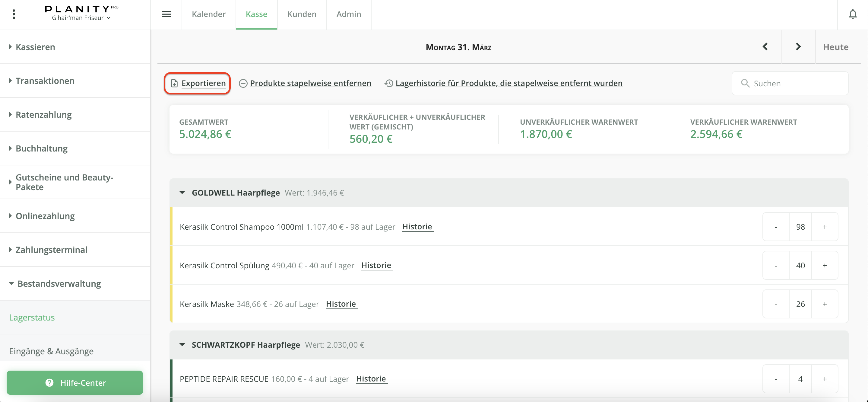868x402 pixels.
Task: Open the three-dot options menu
Action: pyautogui.click(x=14, y=14)
